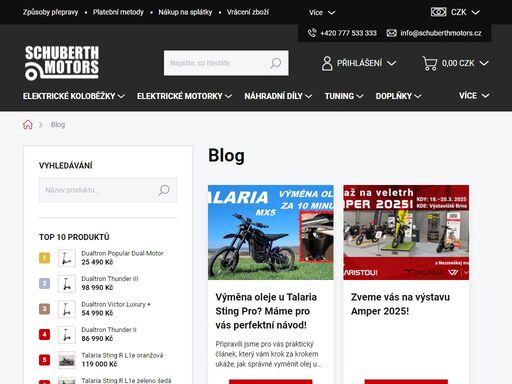512x384 pixels.
Task: Open Talaria Sting R L1e zeleno šedá link
Action: [126, 380]
